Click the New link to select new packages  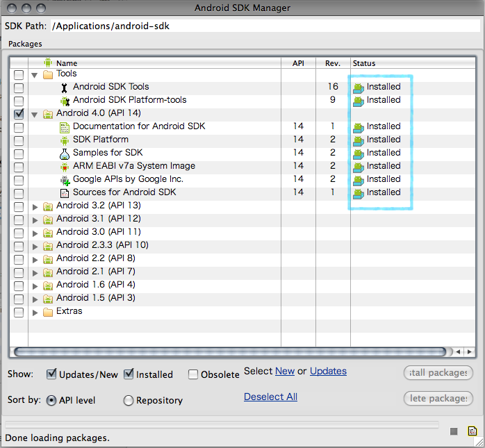(x=285, y=371)
